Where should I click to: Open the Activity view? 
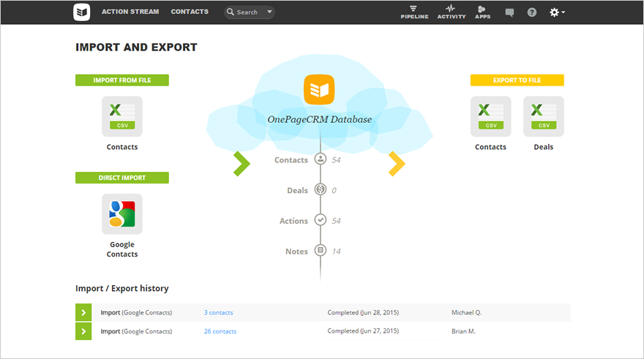(x=452, y=12)
